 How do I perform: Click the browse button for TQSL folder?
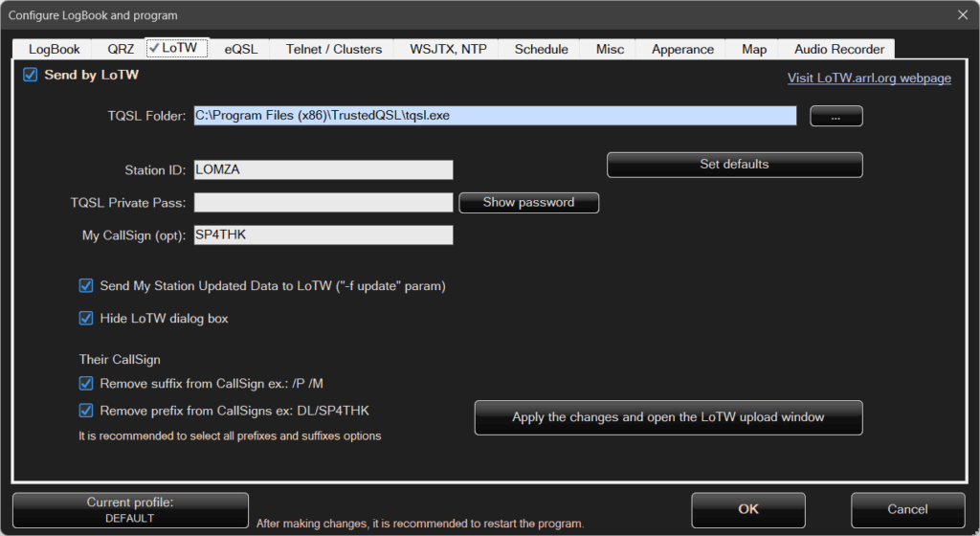tap(836, 116)
